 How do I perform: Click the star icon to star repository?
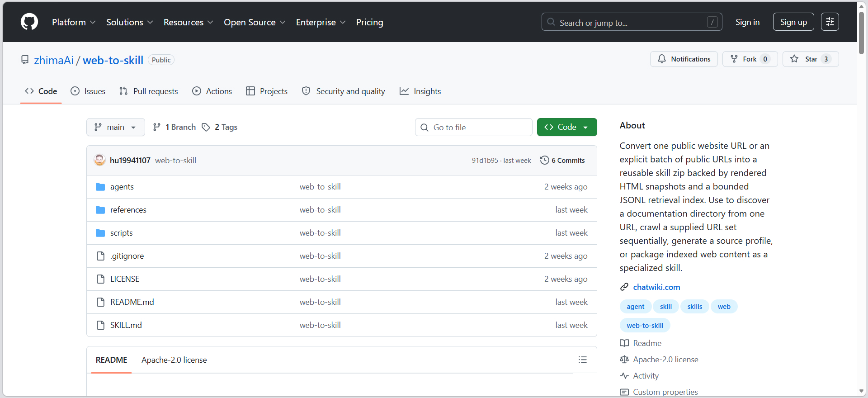point(794,59)
